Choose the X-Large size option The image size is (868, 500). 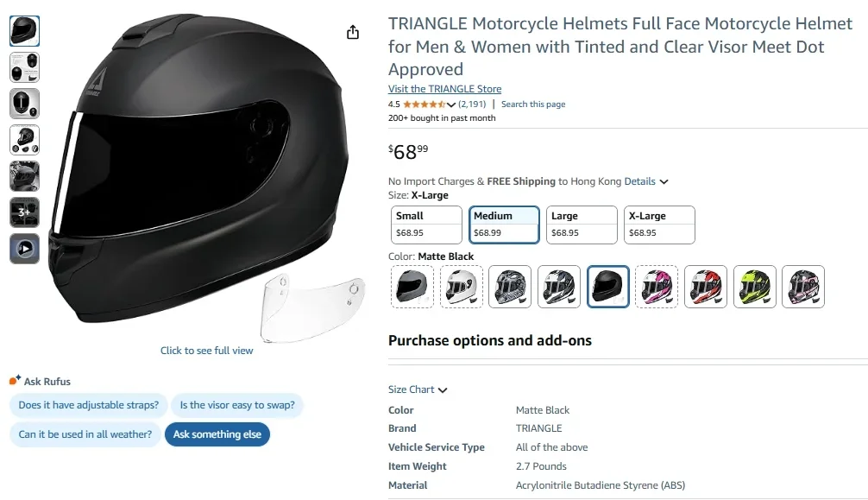coord(658,224)
